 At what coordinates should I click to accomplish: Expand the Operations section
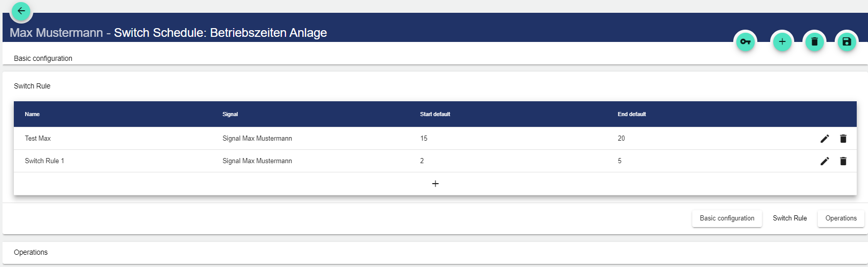pyautogui.click(x=31, y=252)
